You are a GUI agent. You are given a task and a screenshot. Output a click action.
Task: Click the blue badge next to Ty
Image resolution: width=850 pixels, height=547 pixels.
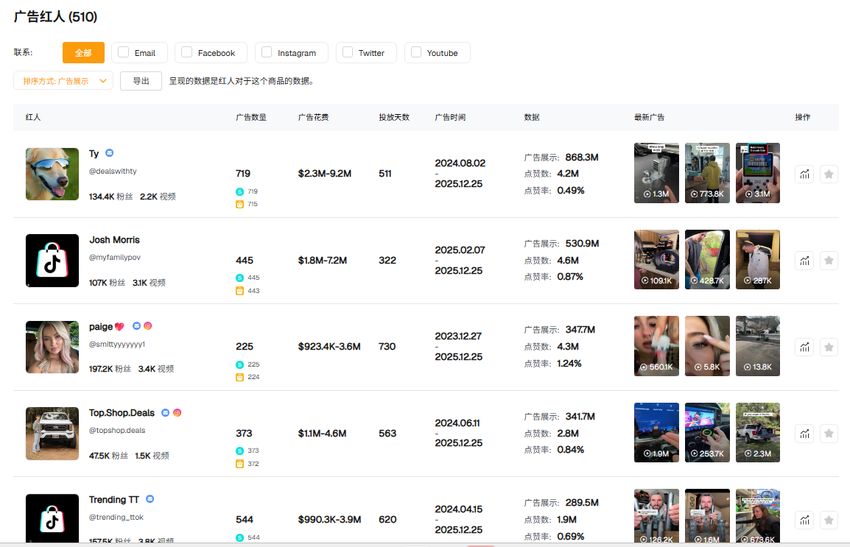(x=110, y=154)
